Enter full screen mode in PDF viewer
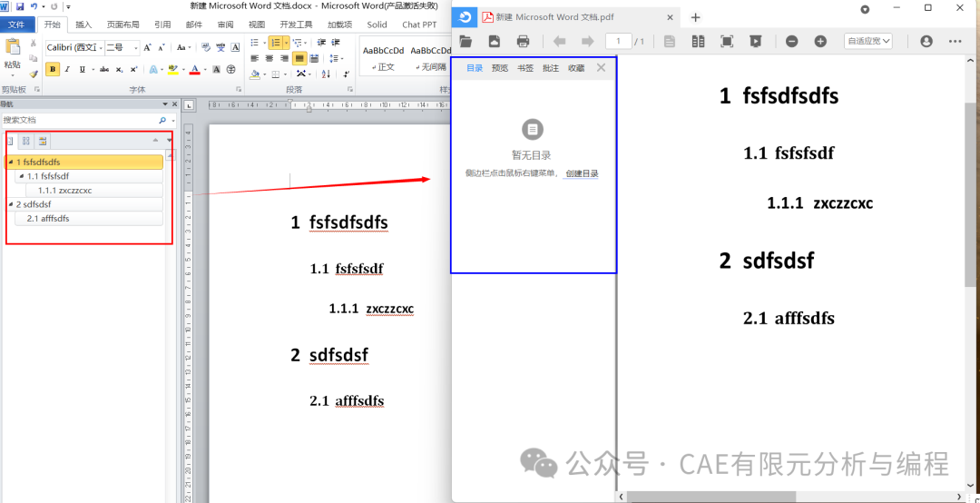Screen dimensions: 980x503 pyautogui.click(x=727, y=41)
